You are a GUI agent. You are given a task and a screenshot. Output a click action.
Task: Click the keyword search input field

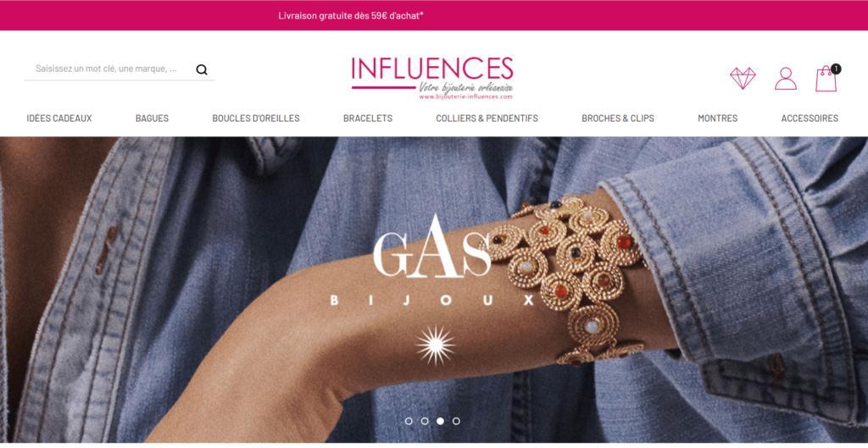(109, 69)
